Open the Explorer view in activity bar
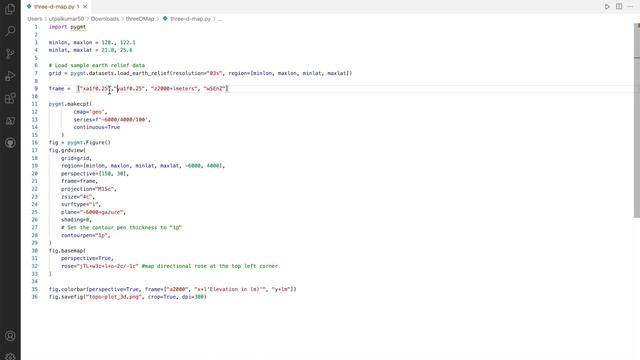640x360 pixels. click(10, 9)
